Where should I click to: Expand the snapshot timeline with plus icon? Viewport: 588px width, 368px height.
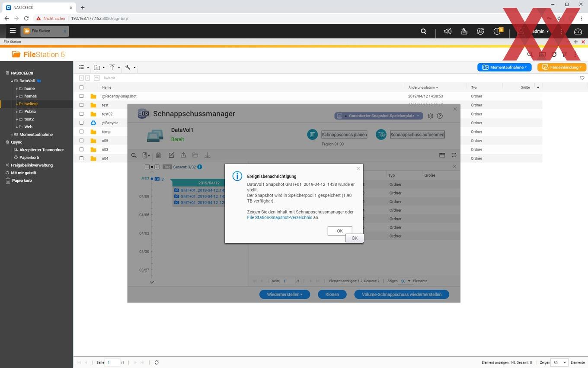(x=157, y=167)
